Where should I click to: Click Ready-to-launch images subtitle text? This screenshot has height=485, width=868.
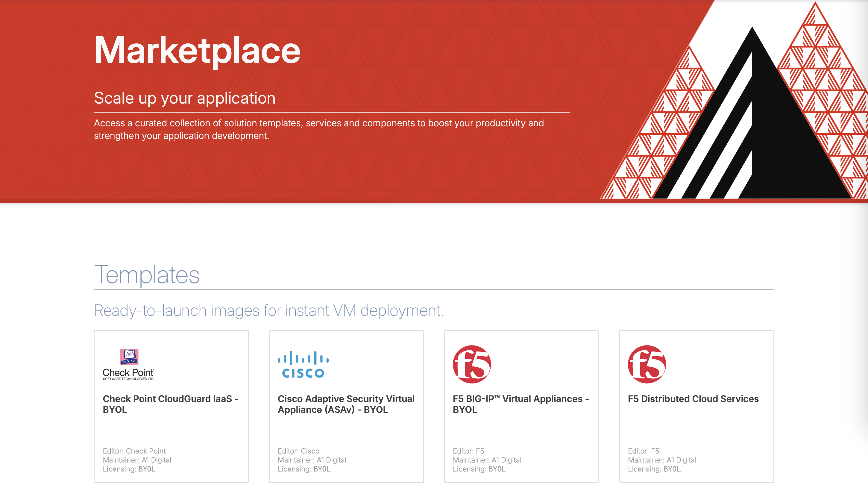268,310
